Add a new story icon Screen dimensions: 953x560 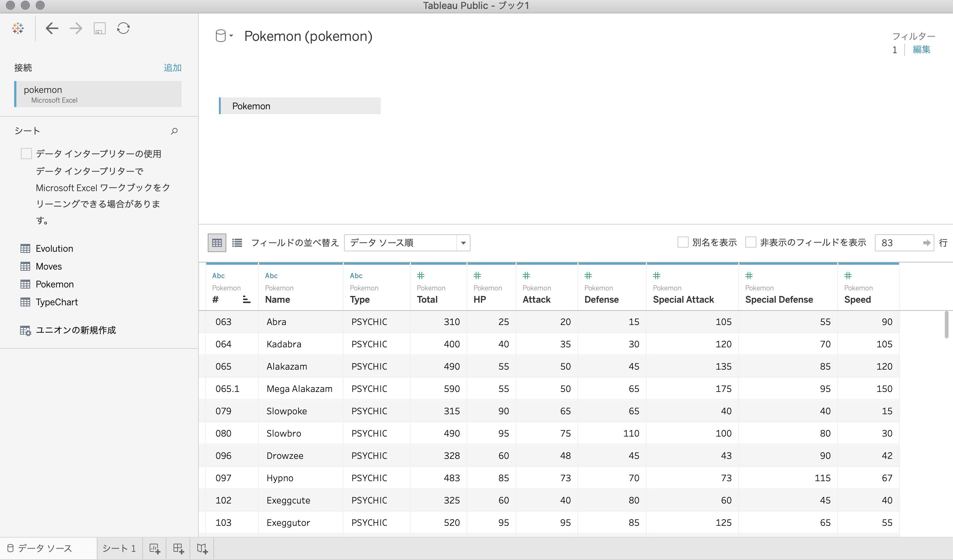click(x=202, y=548)
